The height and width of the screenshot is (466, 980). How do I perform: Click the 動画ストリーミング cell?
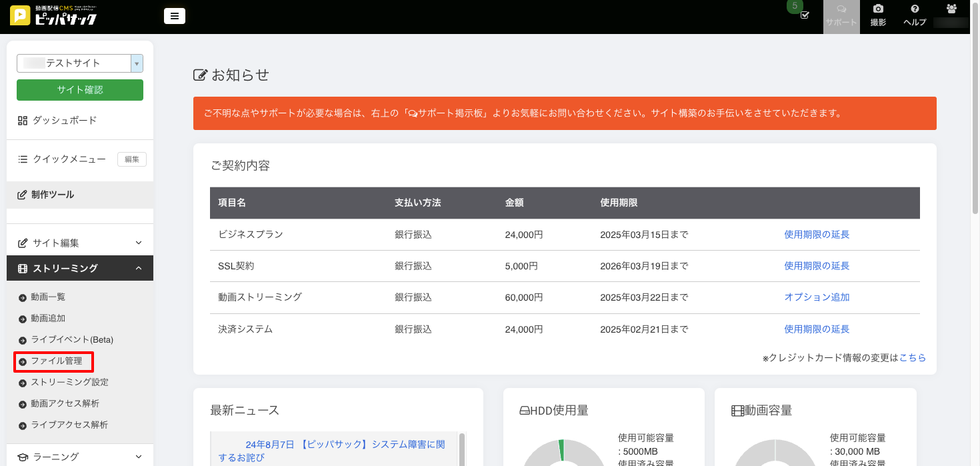coord(260,297)
